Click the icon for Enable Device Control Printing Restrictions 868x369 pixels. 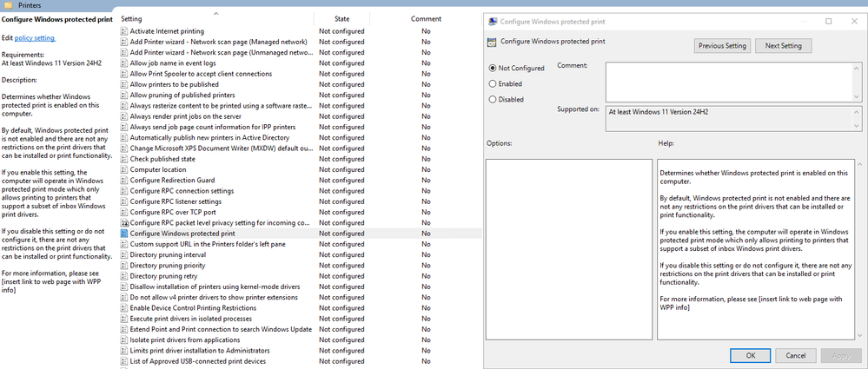124,308
